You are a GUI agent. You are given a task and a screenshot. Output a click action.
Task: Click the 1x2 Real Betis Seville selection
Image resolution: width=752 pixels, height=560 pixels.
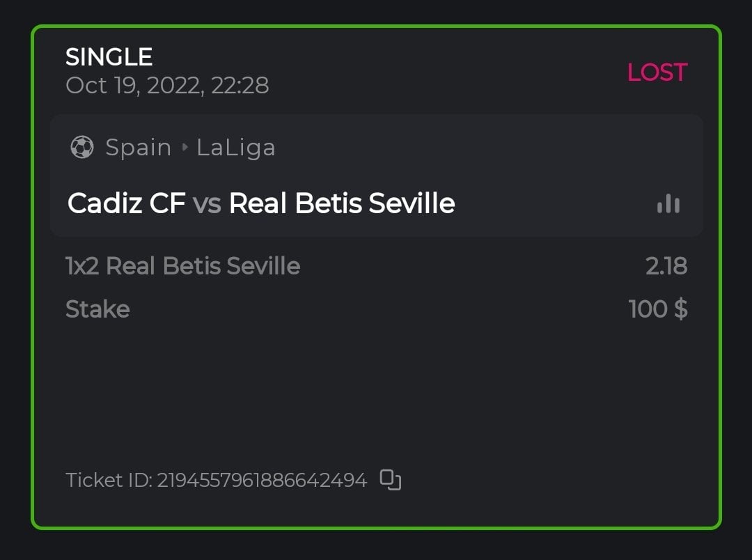(x=182, y=265)
